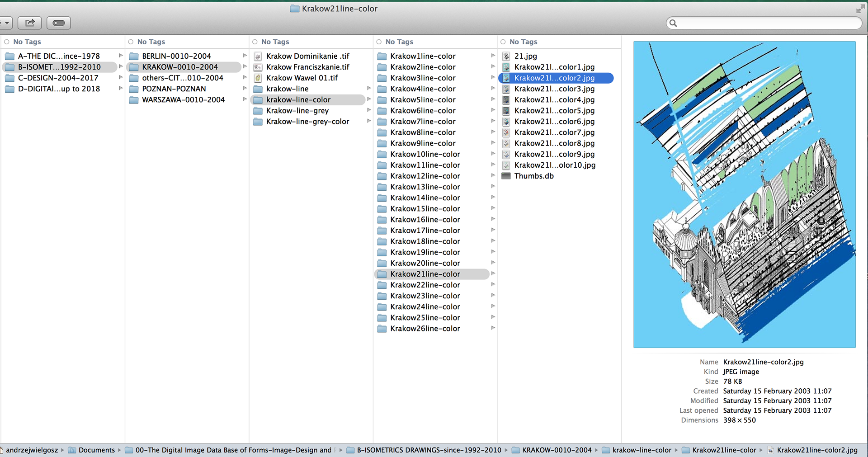Expand the krakow-line folder arrow
This screenshot has width=868, height=457.
pos(369,88)
